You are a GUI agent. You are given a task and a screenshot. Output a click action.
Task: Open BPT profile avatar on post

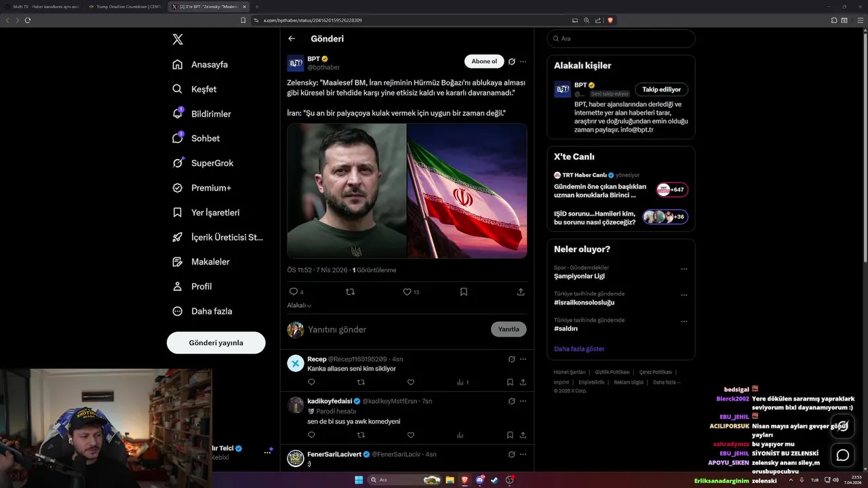(x=296, y=63)
